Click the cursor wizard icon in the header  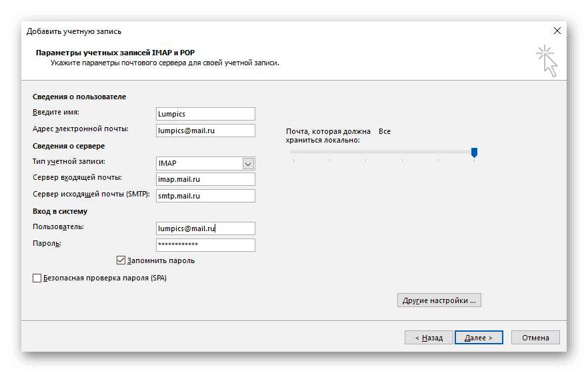pyautogui.click(x=547, y=59)
